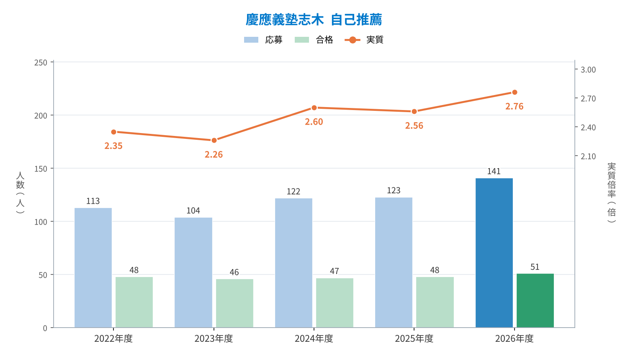Click the 250 tick on left axis
The height and width of the screenshot is (364, 628).
pyautogui.click(x=41, y=62)
